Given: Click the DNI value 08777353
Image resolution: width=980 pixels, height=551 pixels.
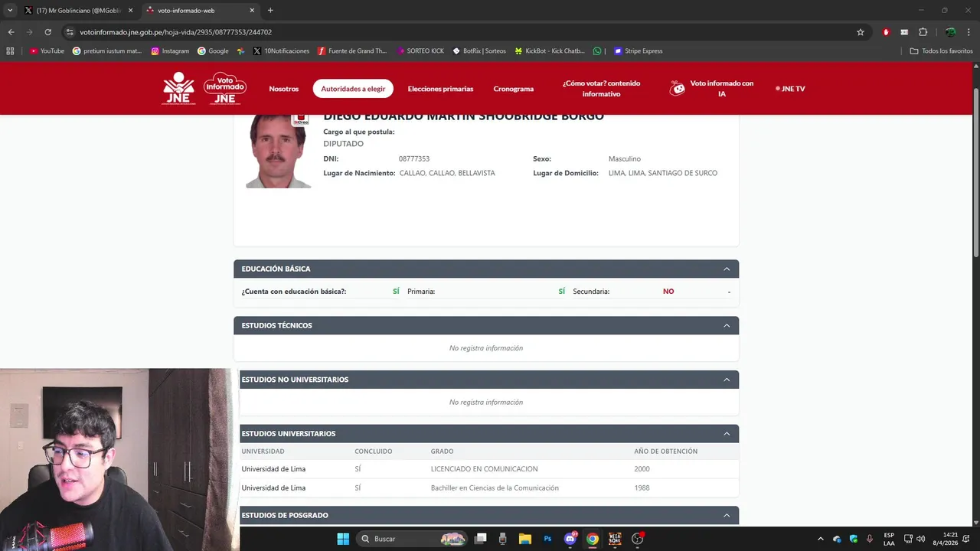Looking at the screenshot, I should click(414, 159).
